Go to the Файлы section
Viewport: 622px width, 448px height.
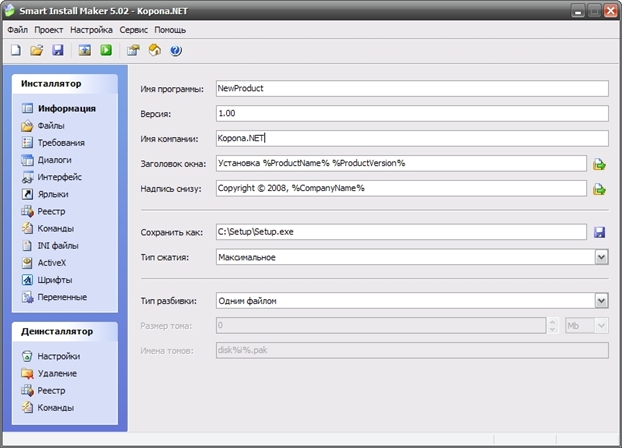coord(43,126)
